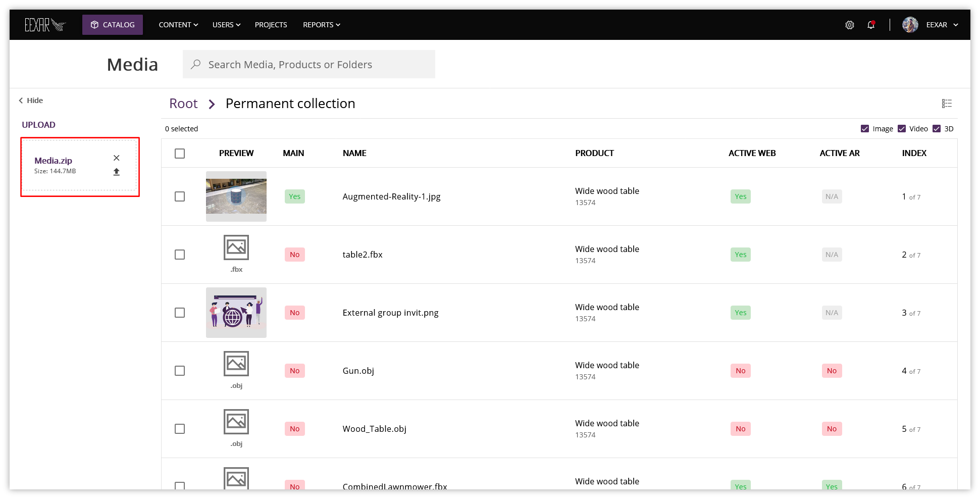Viewport: 980px width, 499px height.
Task: Hide the upload sidebar
Action: pos(31,101)
